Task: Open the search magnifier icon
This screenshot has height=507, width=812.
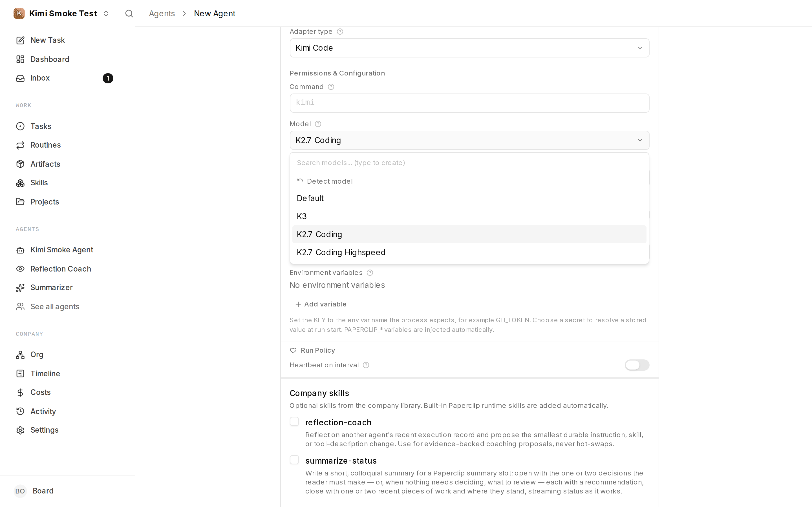Action: point(129,14)
